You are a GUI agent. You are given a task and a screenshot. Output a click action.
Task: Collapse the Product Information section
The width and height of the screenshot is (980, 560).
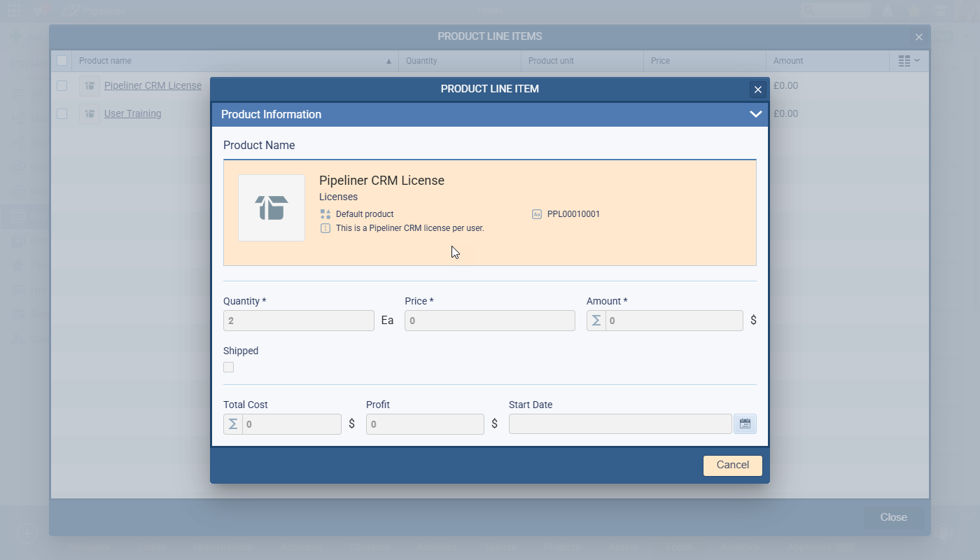point(755,114)
